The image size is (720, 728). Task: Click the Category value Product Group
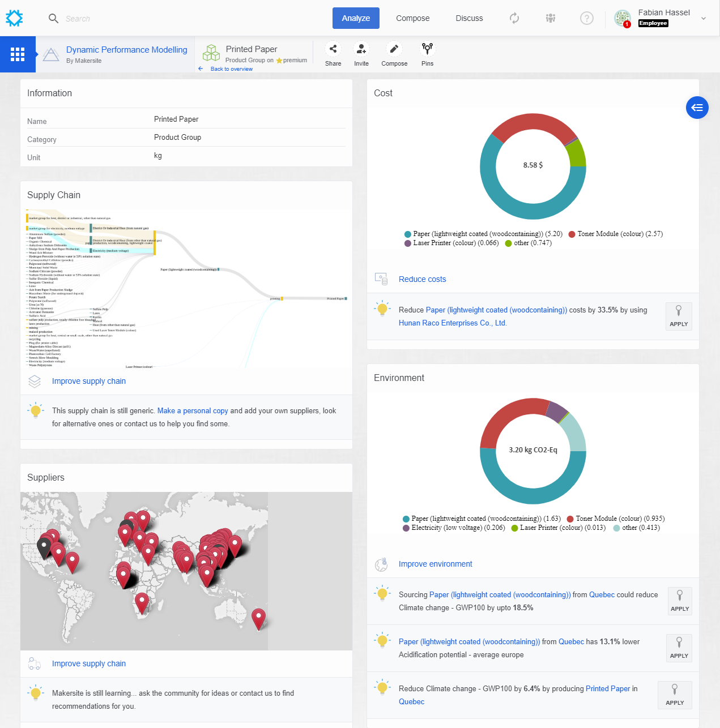177,138
